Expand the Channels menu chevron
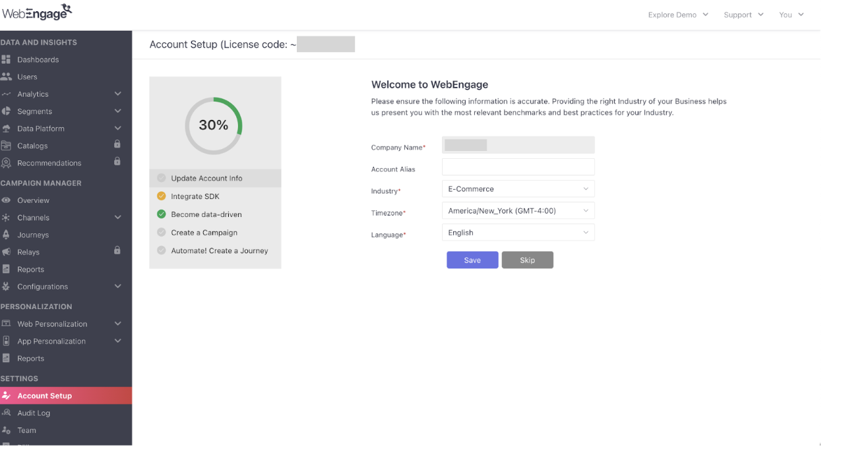This screenshot has height=472, width=868. pos(117,218)
